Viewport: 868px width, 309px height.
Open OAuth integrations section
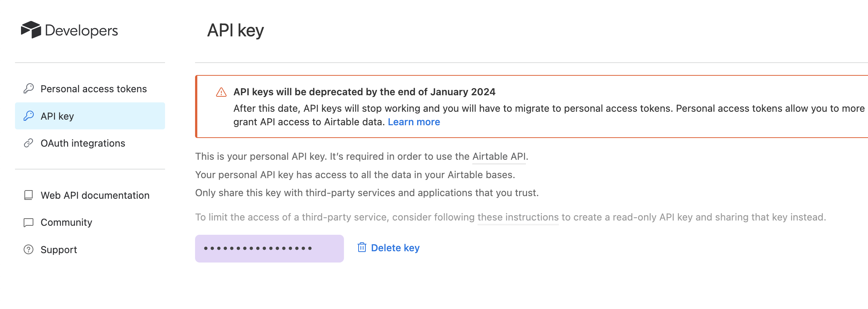90,143
